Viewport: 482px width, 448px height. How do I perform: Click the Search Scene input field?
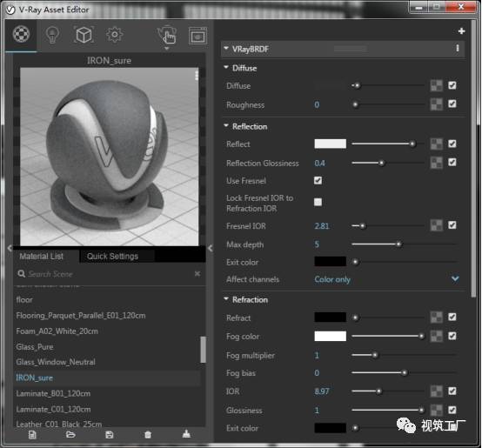click(x=109, y=273)
